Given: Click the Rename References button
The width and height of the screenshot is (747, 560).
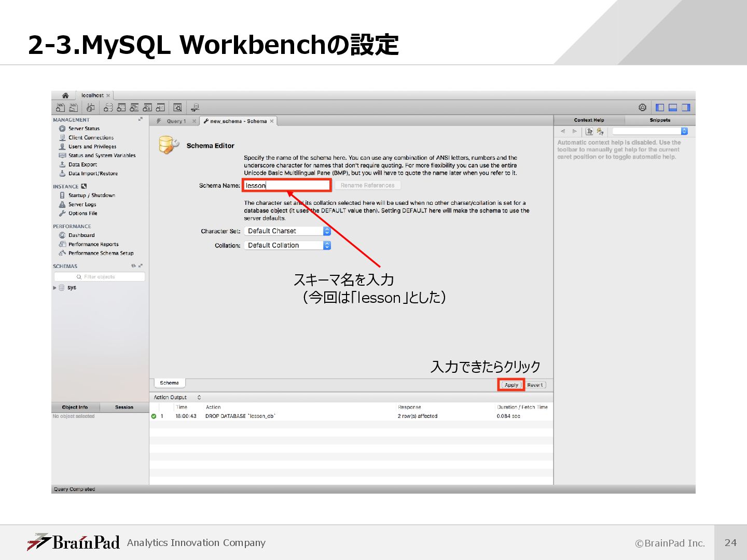Looking at the screenshot, I should click(367, 186).
